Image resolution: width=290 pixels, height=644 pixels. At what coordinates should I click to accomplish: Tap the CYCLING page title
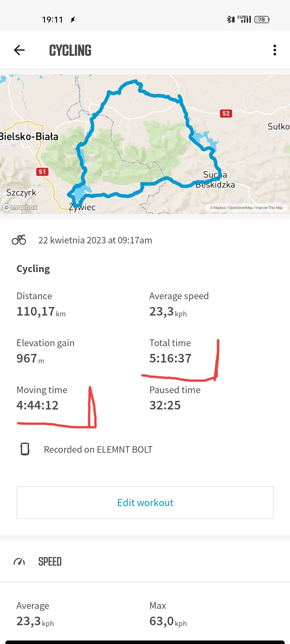pos(70,50)
